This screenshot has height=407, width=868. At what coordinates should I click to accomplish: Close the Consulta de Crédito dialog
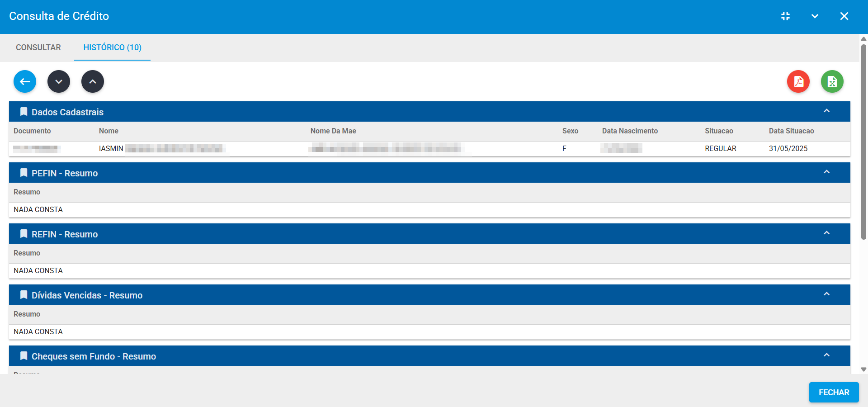pos(844,16)
